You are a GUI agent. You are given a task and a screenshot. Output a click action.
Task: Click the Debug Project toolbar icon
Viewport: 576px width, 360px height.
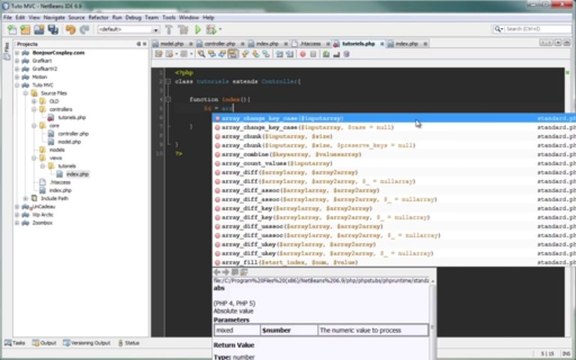coord(211,29)
